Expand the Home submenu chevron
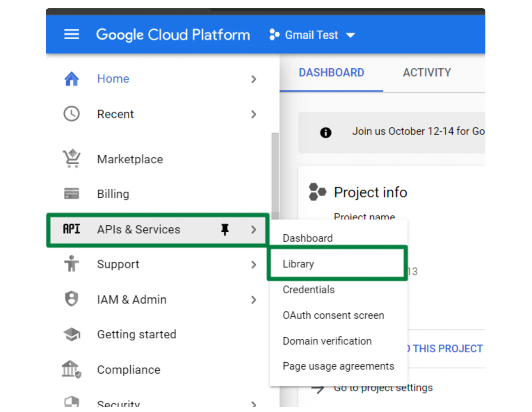This screenshot has height=412, width=532. 254,79
